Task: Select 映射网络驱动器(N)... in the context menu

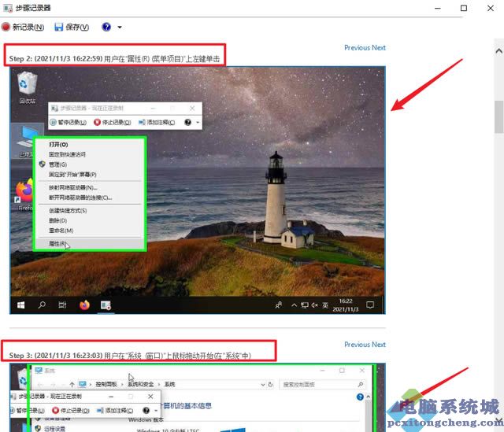Action: pos(73,187)
